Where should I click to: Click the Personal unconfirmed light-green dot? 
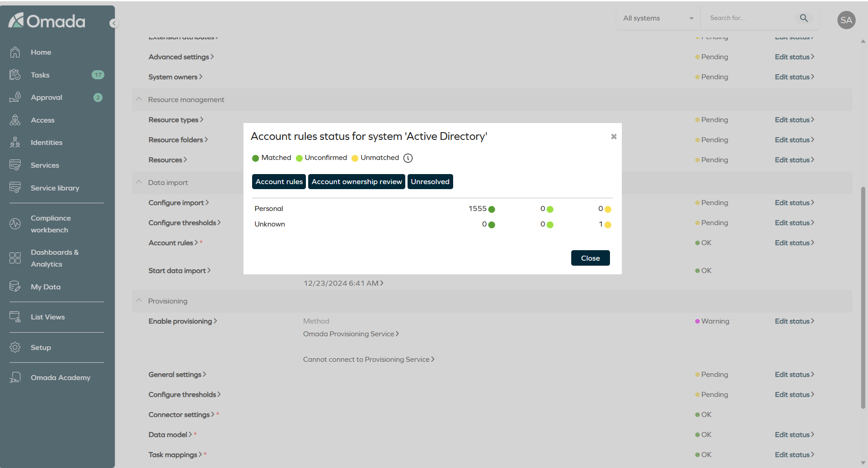[550, 209]
